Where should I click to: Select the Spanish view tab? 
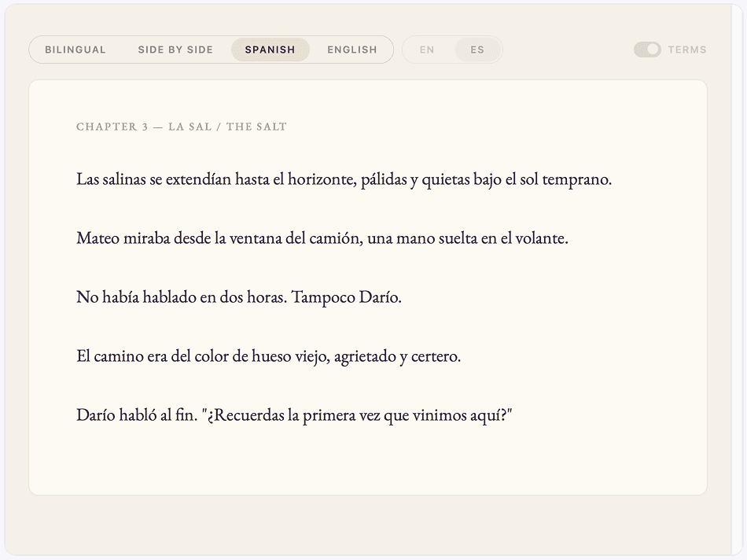[x=270, y=50]
